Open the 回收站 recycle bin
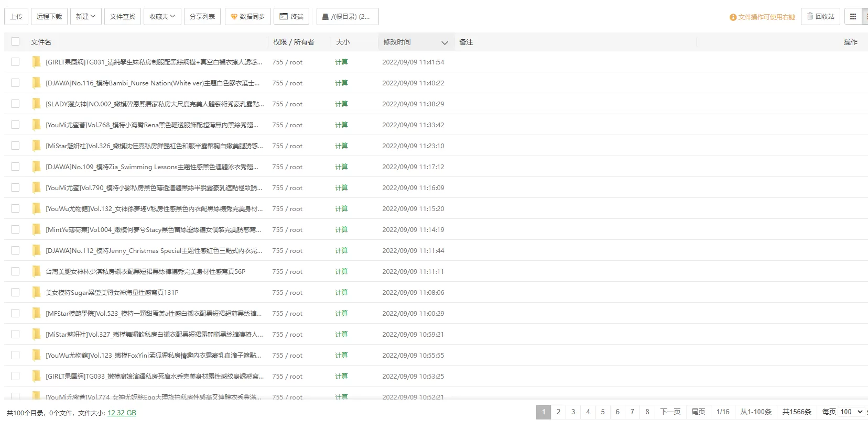 [x=821, y=17]
